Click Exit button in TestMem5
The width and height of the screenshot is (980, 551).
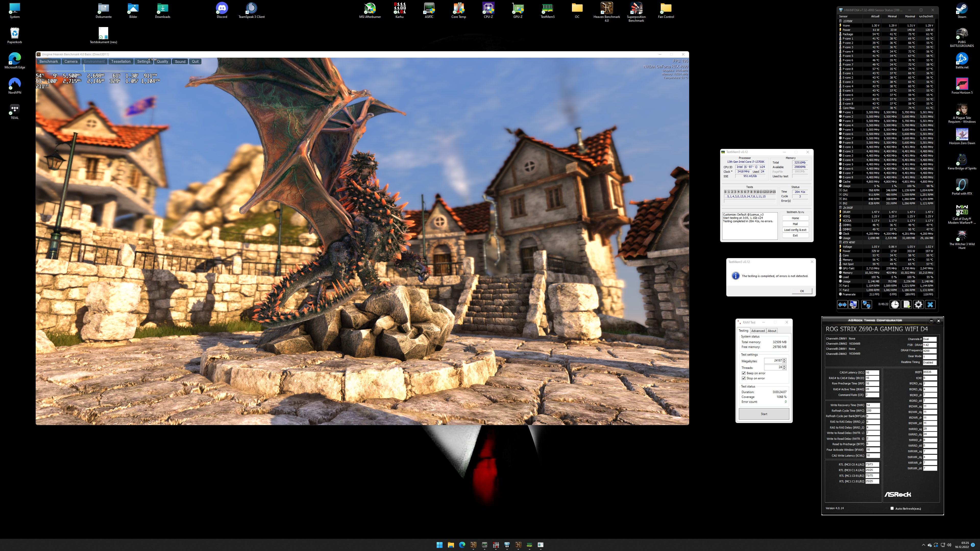(795, 235)
